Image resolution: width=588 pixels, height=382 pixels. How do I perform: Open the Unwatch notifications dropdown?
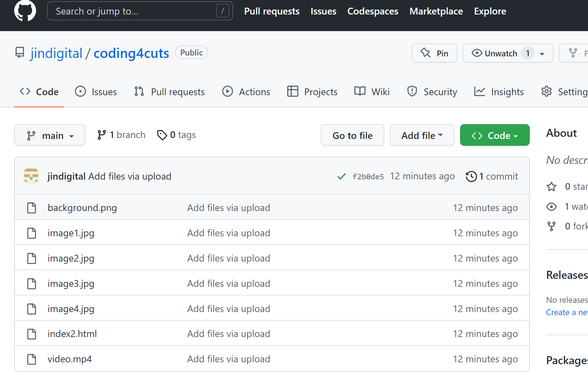(508, 53)
